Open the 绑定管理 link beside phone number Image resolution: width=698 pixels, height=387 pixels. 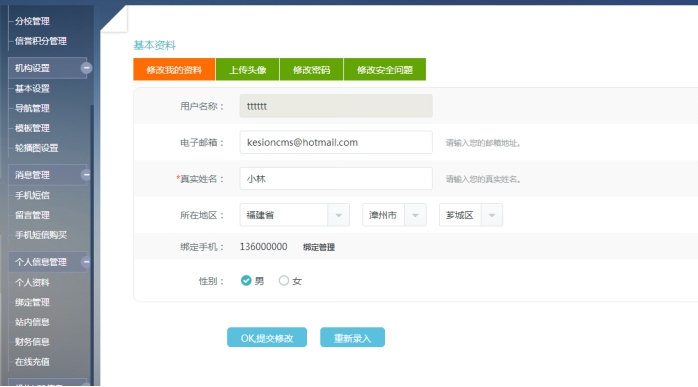[319, 247]
